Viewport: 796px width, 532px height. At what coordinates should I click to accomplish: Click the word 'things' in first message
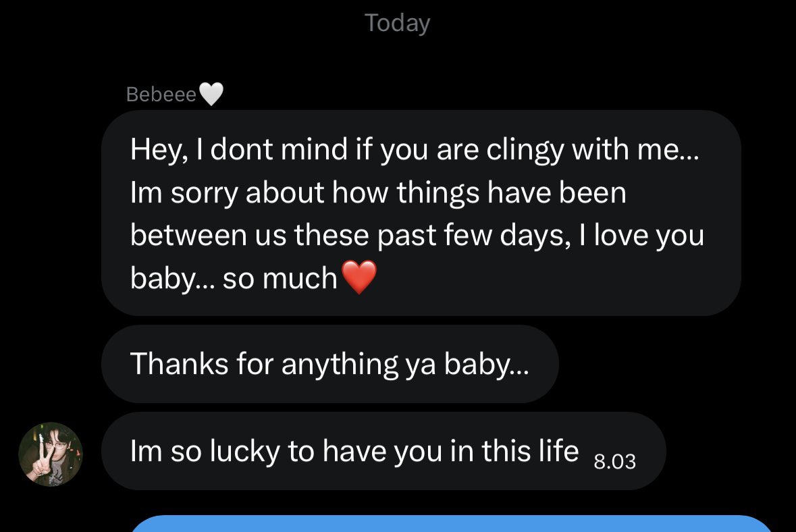point(438,193)
